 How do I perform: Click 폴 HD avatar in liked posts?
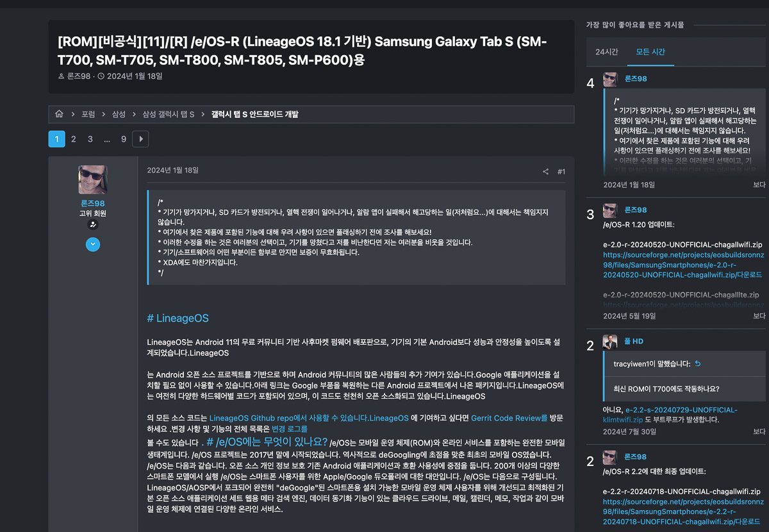[610, 342]
